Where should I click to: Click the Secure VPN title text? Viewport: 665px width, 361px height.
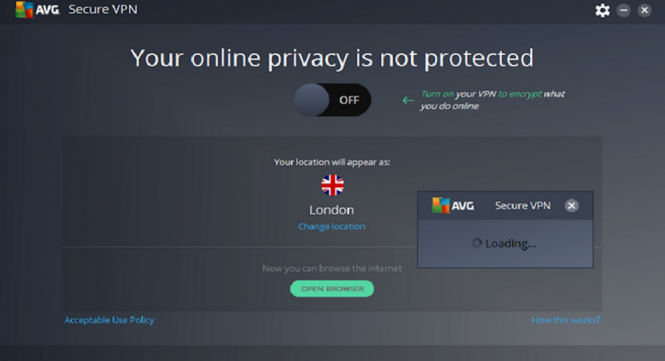coord(103,9)
